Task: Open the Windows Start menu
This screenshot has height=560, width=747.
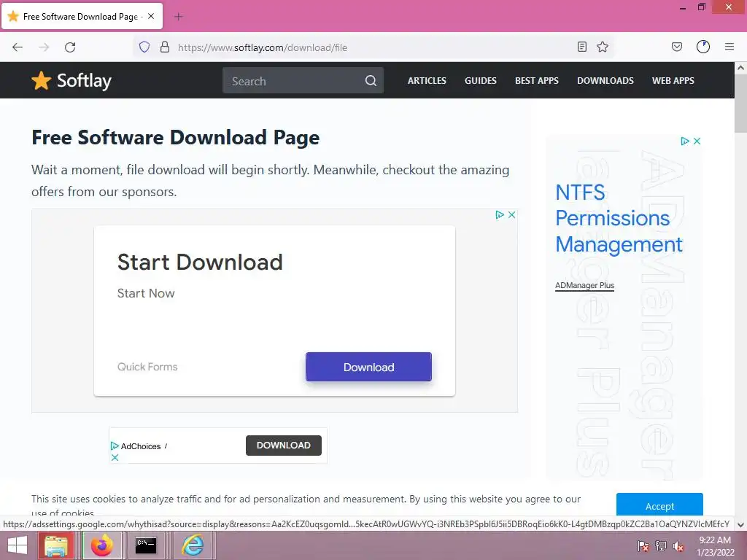Action: pos(18,545)
